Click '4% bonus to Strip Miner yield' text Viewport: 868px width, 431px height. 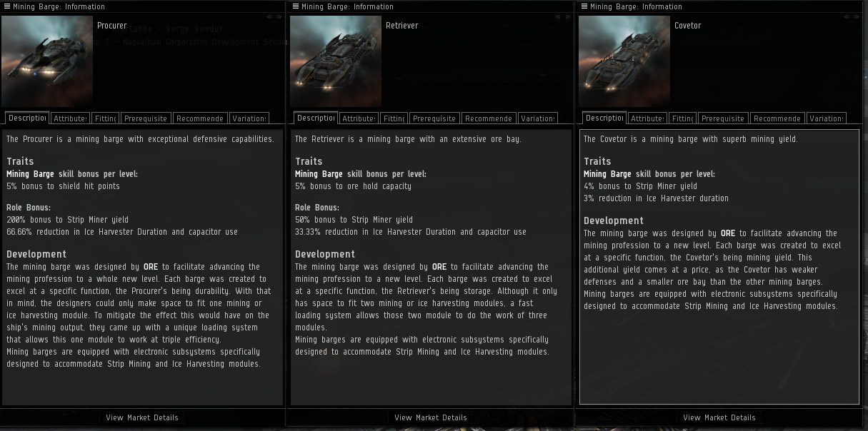click(641, 186)
